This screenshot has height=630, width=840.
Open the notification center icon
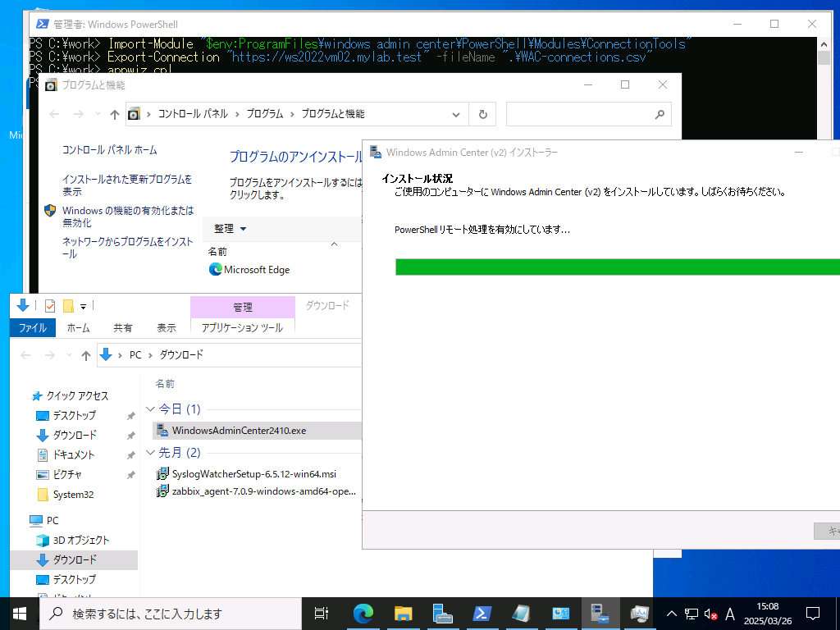pyautogui.click(x=813, y=614)
